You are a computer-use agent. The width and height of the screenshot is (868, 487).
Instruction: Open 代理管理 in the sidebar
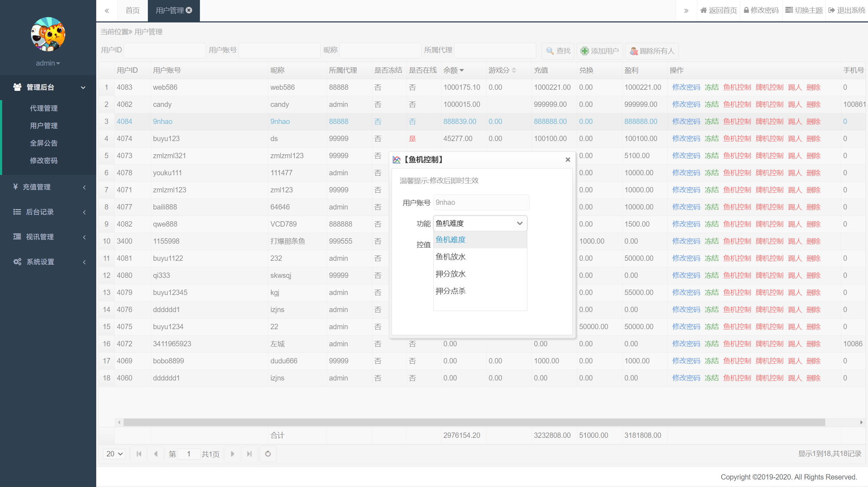(43, 108)
